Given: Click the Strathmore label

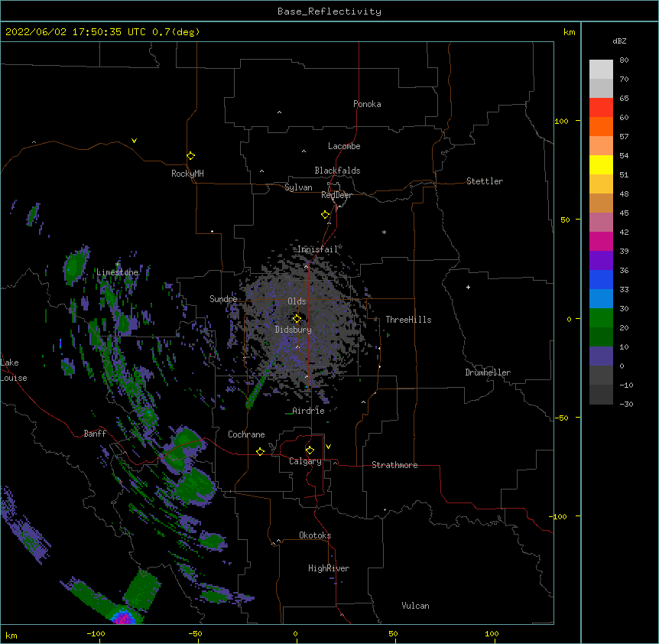Looking at the screenshot, I should [394, 465].
